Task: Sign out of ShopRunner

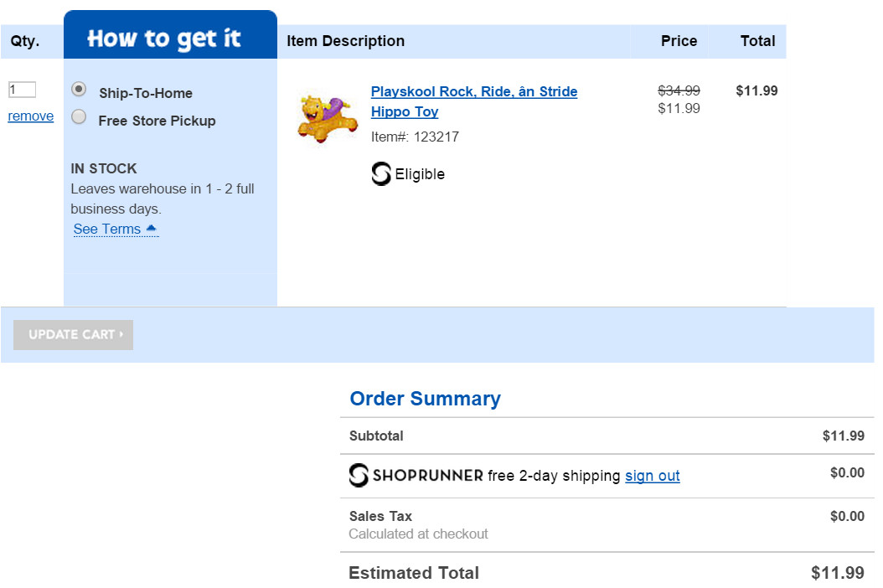Action: click(x=652, y=476)
